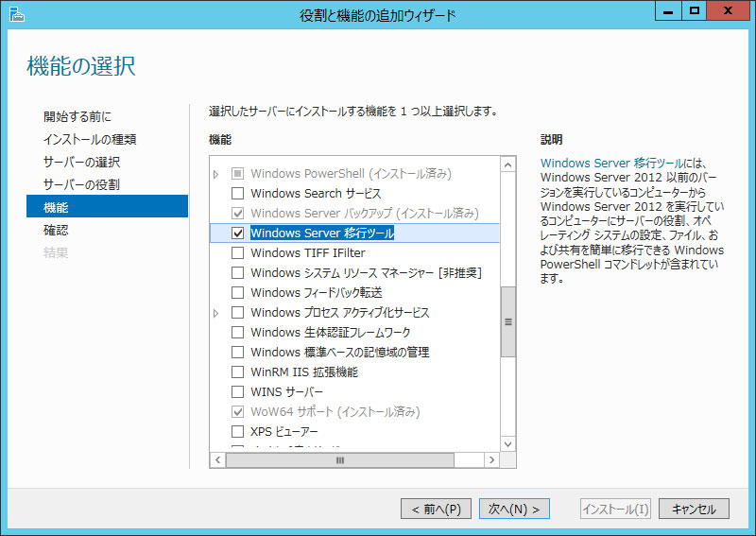Select Windows 生体認証フレームワーク row text
This screenshot has height=536, width=756.
tap(330, 333)
